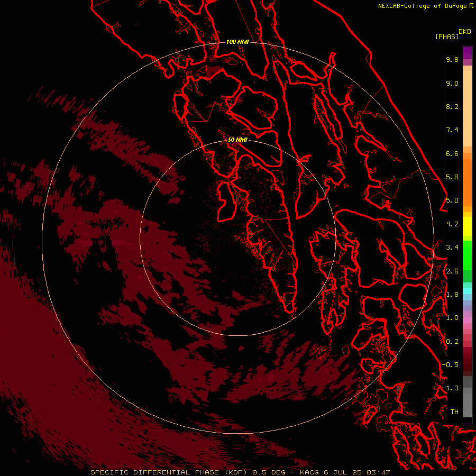This screenshot has width=476, height=476.
Task: Click the DKD unit label above the legend
Action: click(x=465, y=32)
